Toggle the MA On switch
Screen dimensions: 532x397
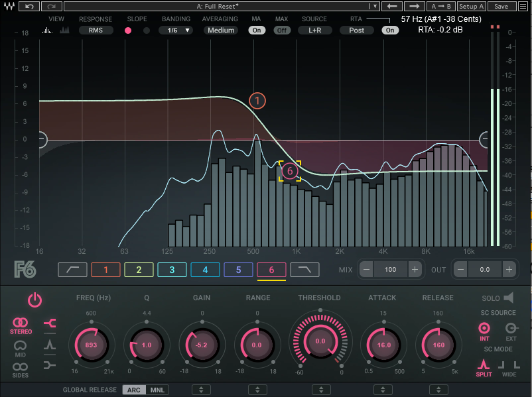tap(256, 30)
